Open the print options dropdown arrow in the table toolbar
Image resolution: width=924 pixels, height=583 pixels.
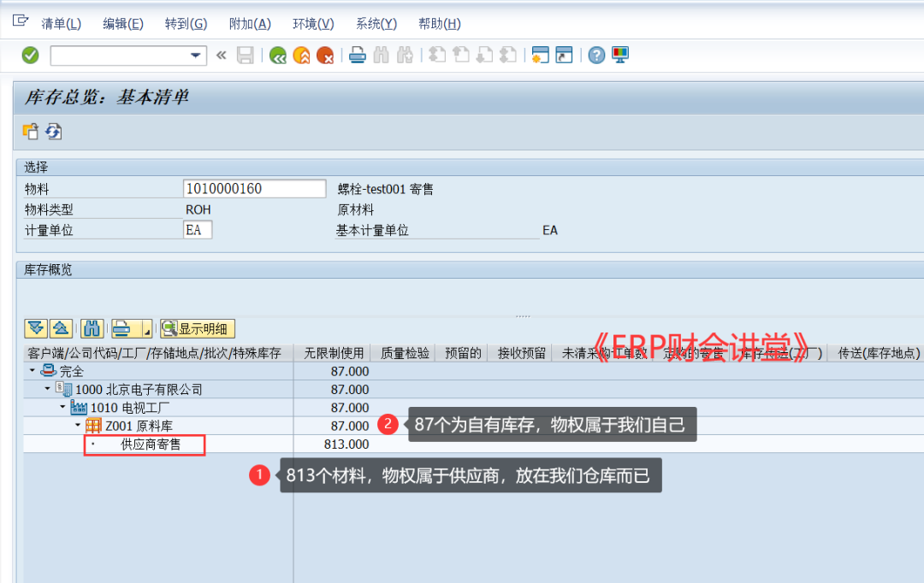tap(146, 330)
